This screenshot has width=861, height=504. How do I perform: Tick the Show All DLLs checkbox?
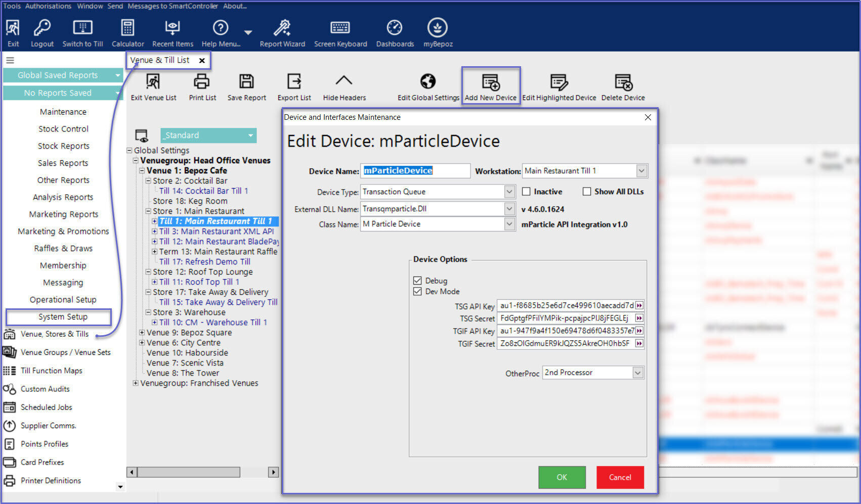point(587,192)
